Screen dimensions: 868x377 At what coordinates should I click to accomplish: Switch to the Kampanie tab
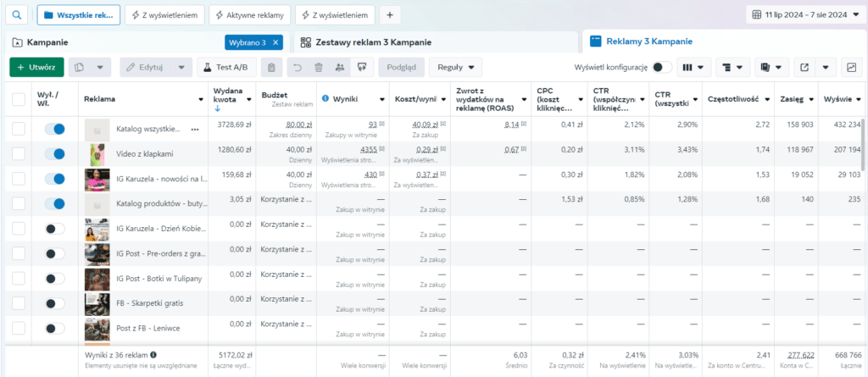point(47,42)
